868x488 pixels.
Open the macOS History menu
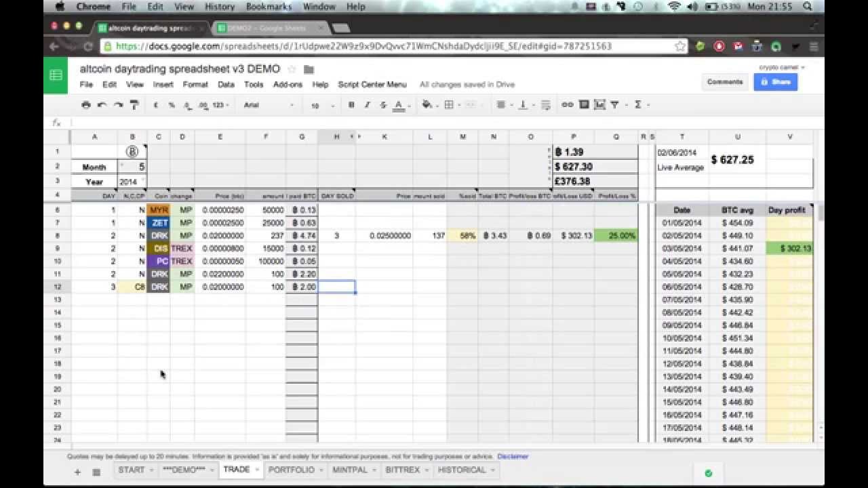pos(219,6)
